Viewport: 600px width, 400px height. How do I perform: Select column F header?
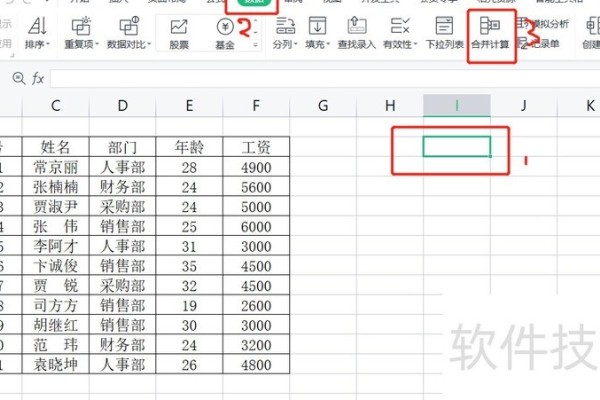click(x=256, y=106)
